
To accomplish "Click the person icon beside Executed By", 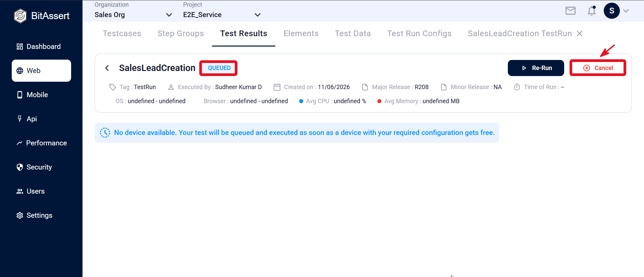I will [171, 87].
